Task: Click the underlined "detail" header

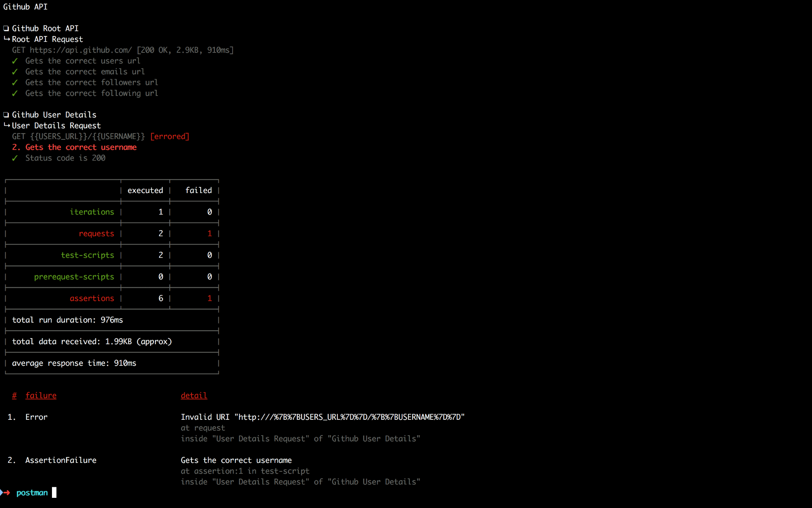Action: [x=194, y=396]
